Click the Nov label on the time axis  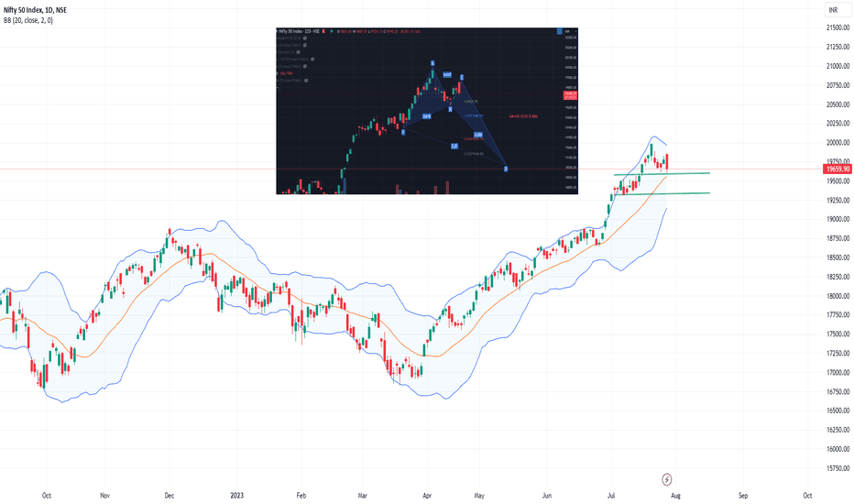tap(105, 496)
